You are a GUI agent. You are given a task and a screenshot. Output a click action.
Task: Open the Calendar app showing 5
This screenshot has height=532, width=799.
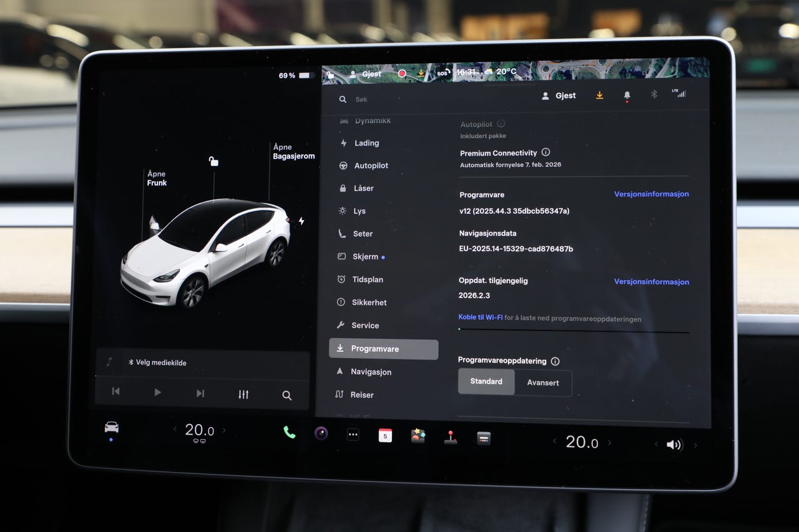385,435
